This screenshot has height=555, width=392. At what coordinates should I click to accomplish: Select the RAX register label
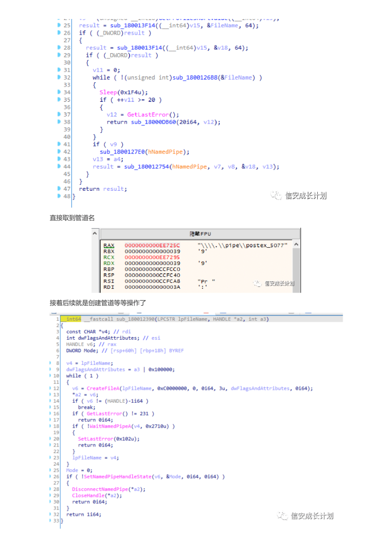[x=109, y=246]
